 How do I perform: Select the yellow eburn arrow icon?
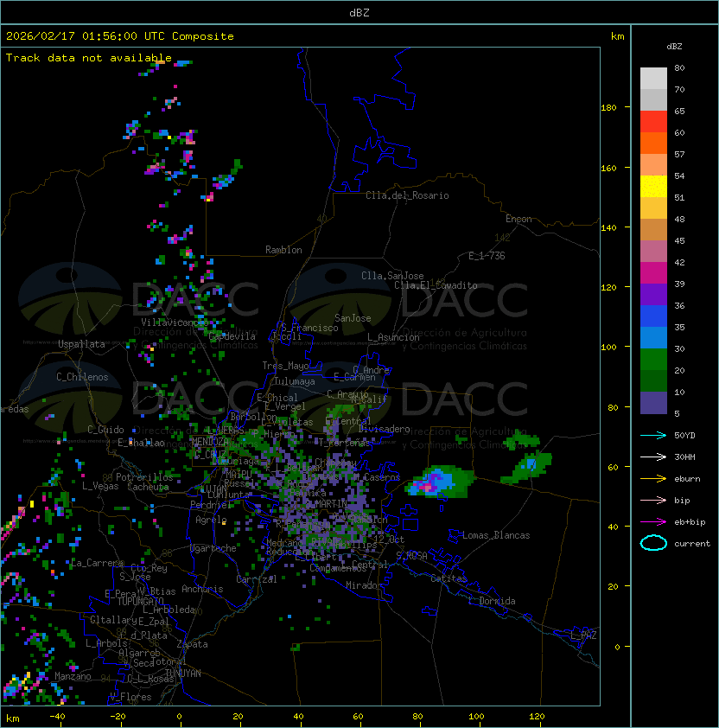(x=653, y=479)
